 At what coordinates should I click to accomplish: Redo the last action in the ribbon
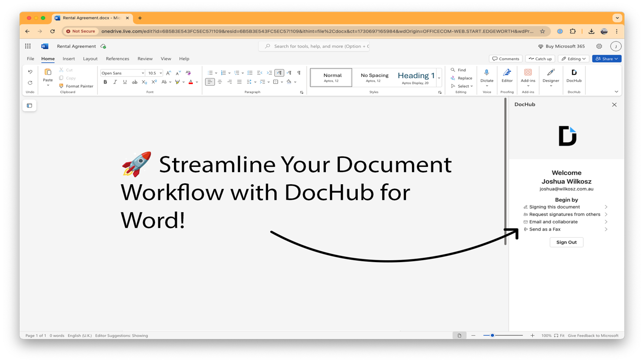30,82
